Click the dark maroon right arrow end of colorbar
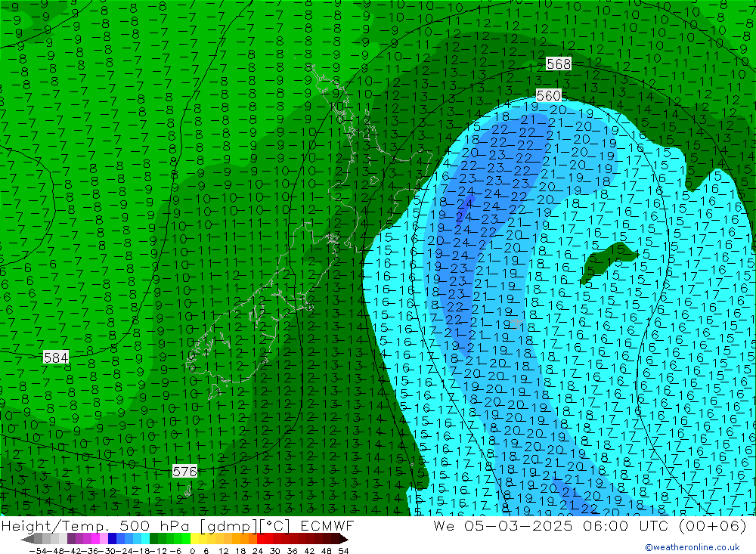The width and height of the screenshot is (756, 554). point(344,539)
